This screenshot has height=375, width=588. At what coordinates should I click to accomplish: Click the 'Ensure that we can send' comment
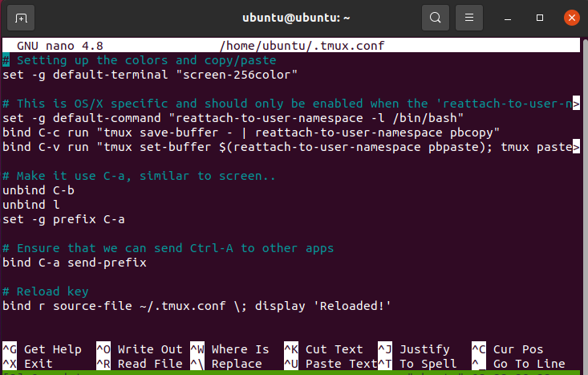click(x=168, y=248)
